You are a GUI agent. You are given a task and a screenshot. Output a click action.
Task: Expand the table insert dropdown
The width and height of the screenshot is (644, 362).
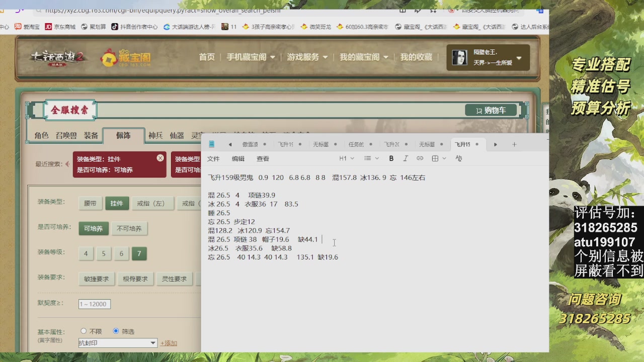coord(438,158)
